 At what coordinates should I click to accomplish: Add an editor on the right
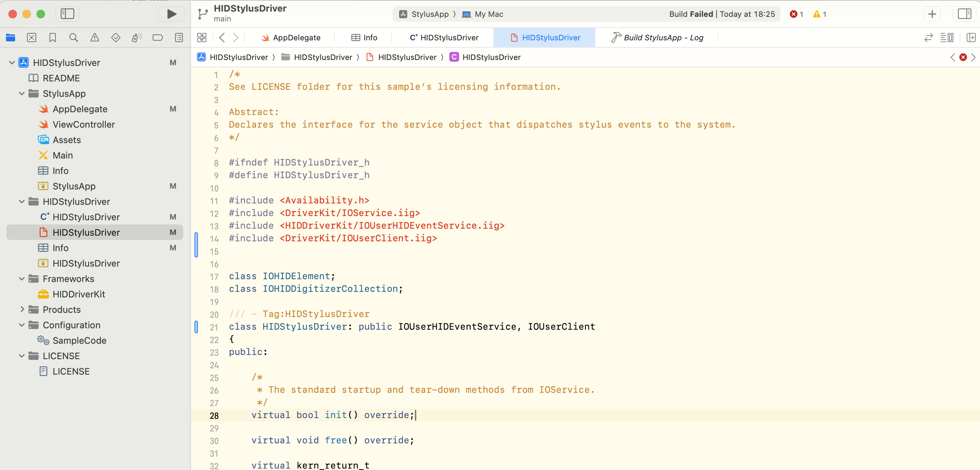coord(971,37)
